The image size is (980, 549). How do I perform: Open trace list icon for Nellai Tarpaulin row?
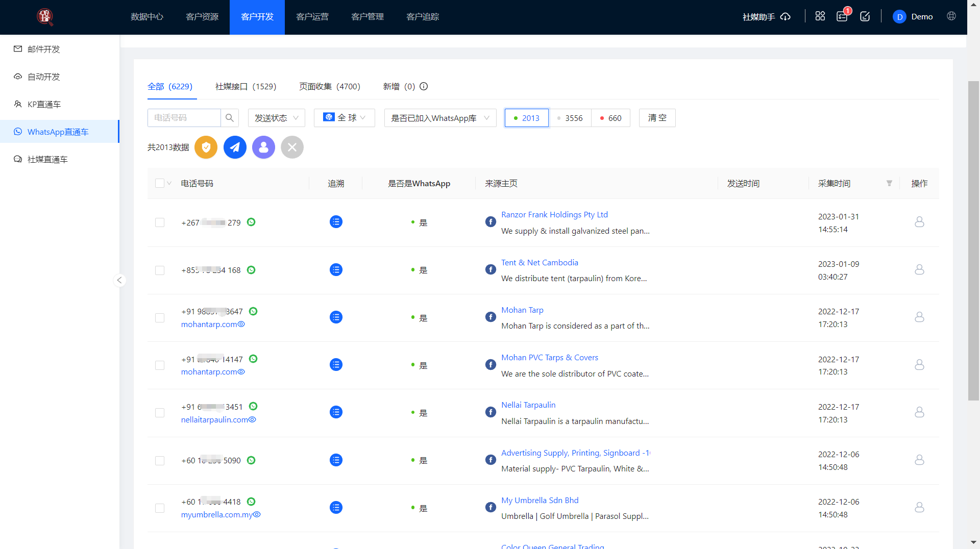(x=336, y=412)
